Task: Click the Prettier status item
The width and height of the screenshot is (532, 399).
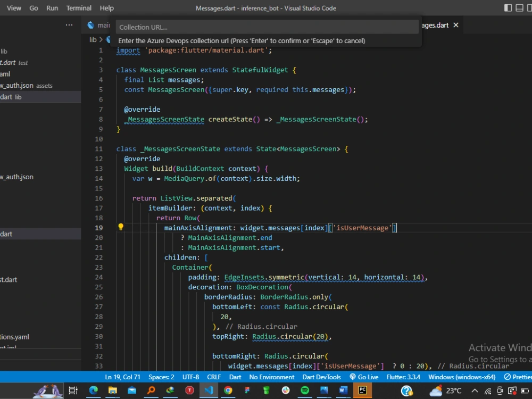Action: tap(518, 377)
